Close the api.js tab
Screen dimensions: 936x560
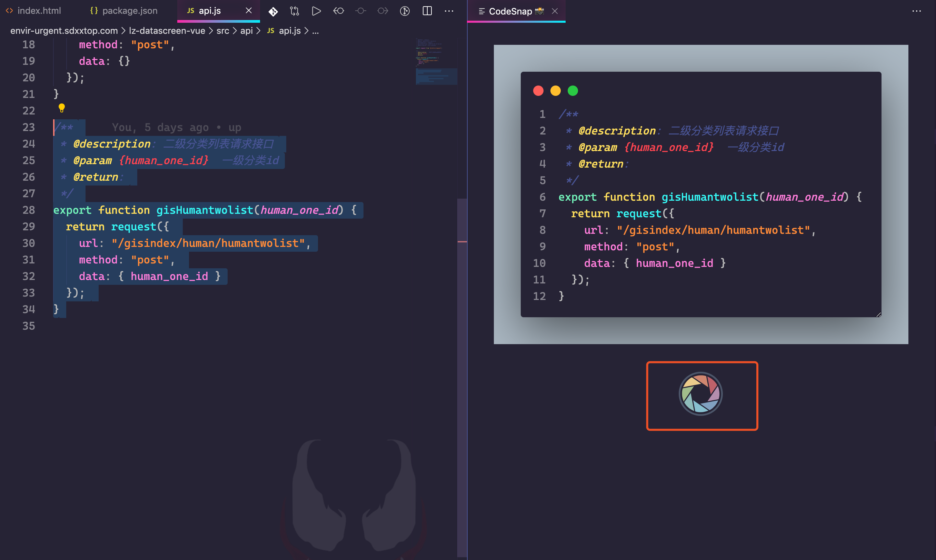click(249, 11)
